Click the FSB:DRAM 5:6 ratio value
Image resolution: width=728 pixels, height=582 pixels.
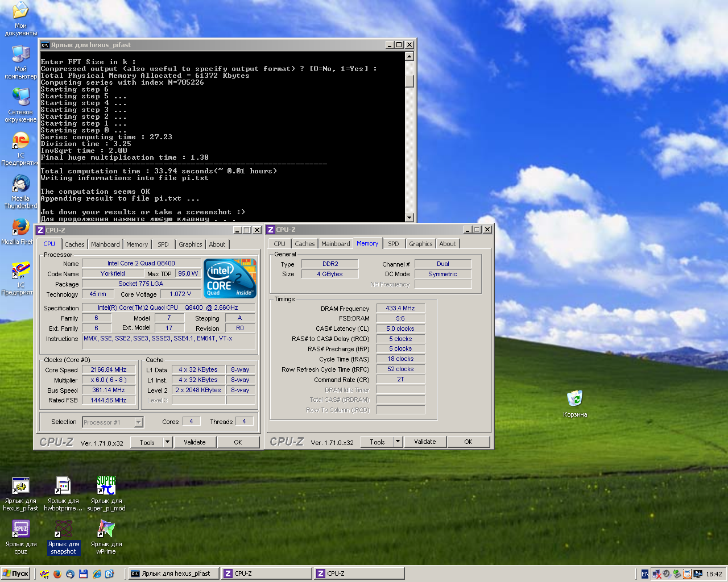tap(400, 318)
